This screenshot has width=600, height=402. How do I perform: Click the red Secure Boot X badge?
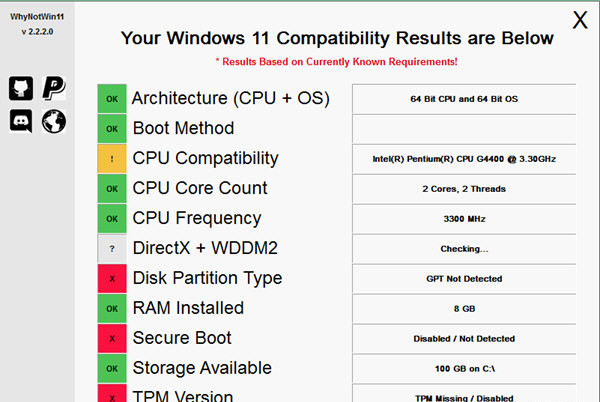pyautogui.click(x=112, y=338)
